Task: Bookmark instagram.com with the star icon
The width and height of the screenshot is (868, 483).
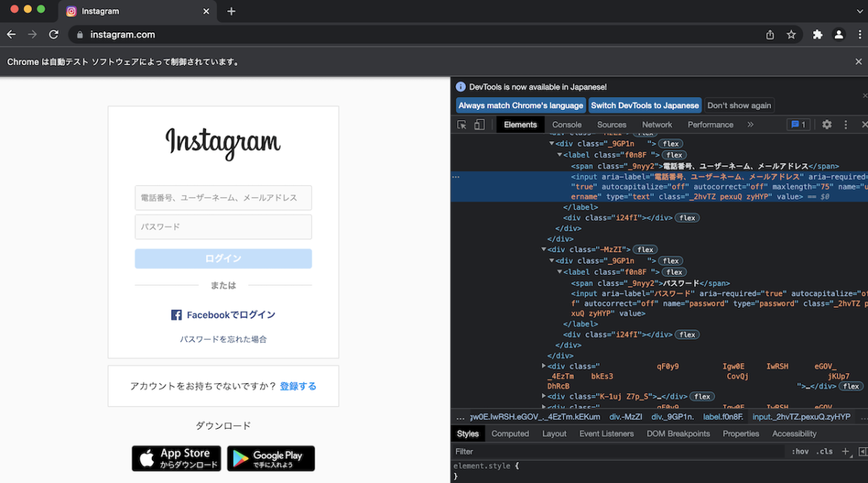Action: click(791, 34)
